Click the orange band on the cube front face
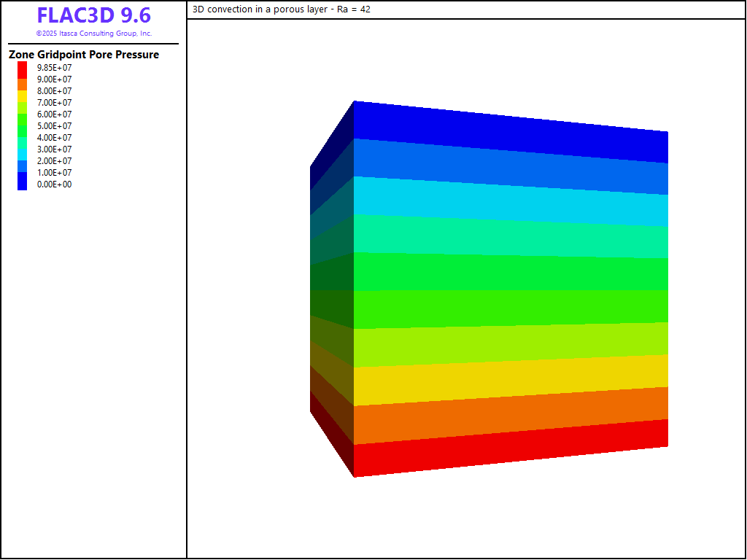 [x=511, y=416]
